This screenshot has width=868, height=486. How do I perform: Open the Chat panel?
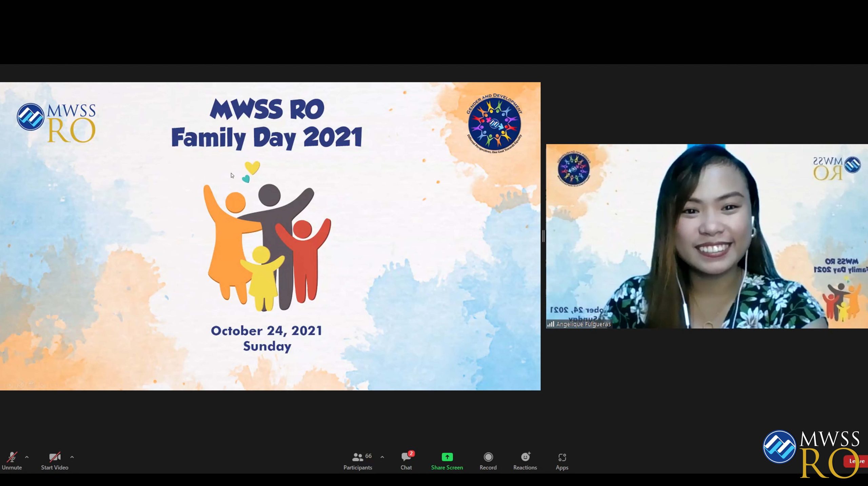click(406, 461)
